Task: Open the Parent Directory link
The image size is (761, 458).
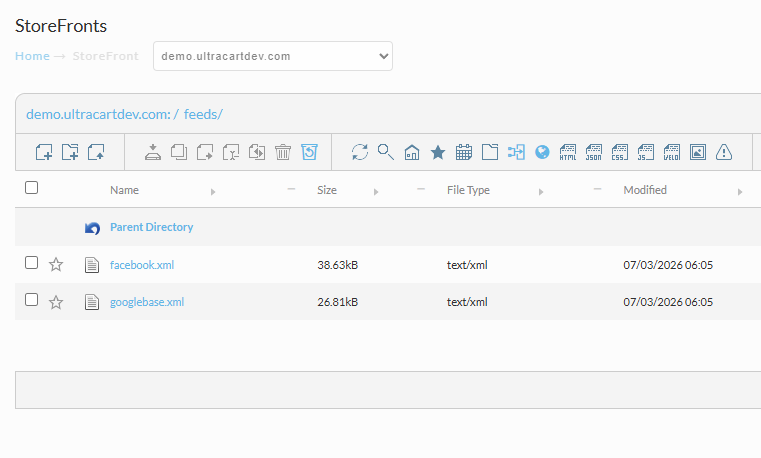Action: coord(151,227)
